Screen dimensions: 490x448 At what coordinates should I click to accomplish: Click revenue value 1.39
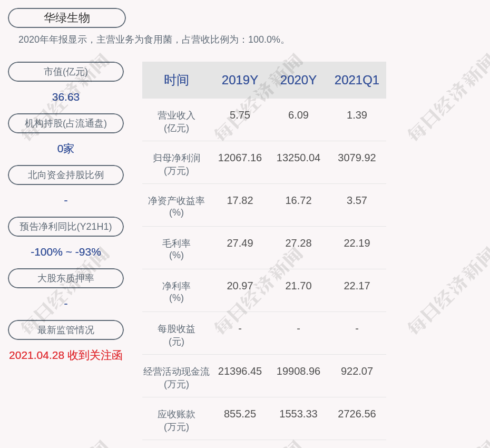pyautogui.click(x=357, y=115)
